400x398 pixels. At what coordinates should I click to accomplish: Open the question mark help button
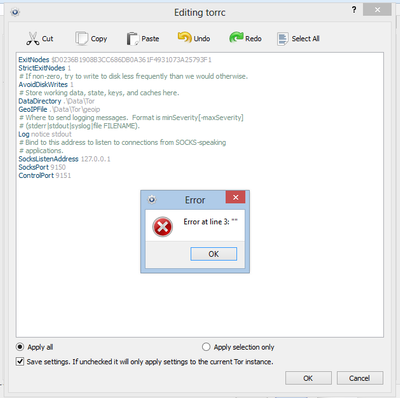pyautogui.click(x=354, y=10)
